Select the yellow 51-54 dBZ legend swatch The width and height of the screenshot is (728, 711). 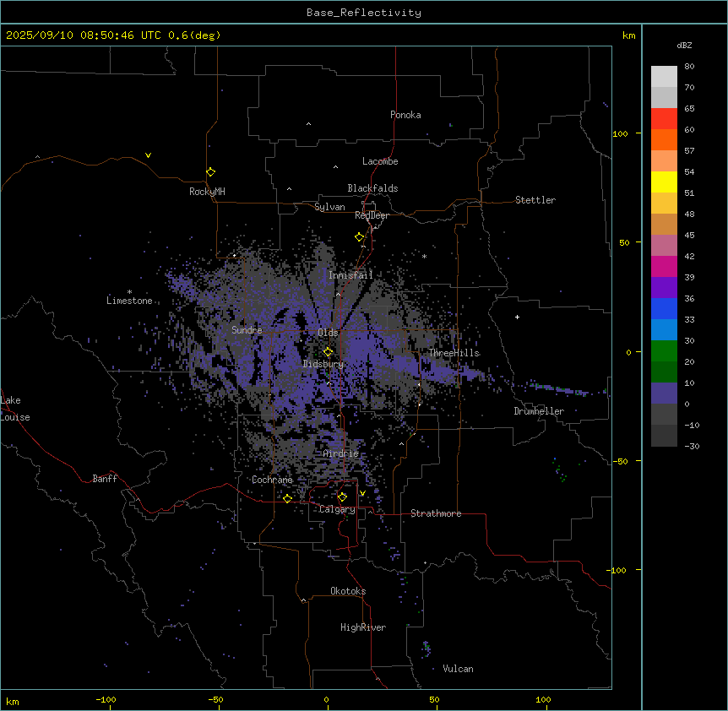click(x=664, y=182)
